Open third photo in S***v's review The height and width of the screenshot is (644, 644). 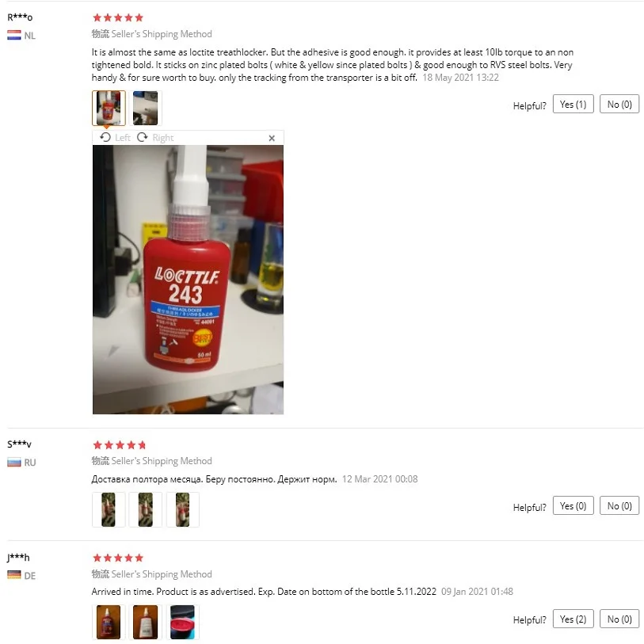183,509
